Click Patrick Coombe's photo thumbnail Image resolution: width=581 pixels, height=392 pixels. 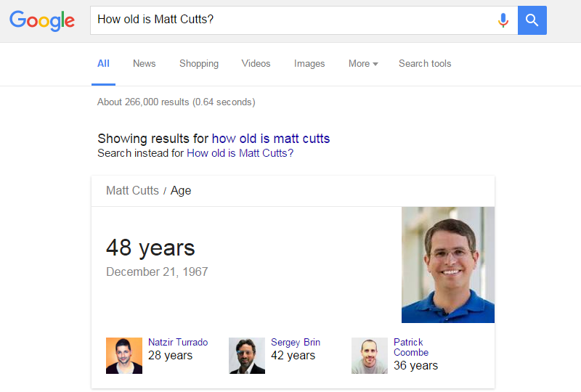coord(370,356)
